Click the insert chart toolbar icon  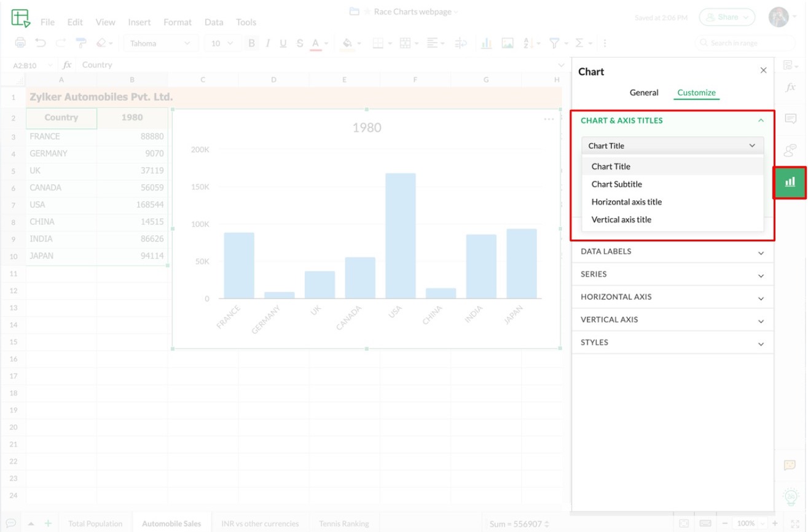point(486,43)
